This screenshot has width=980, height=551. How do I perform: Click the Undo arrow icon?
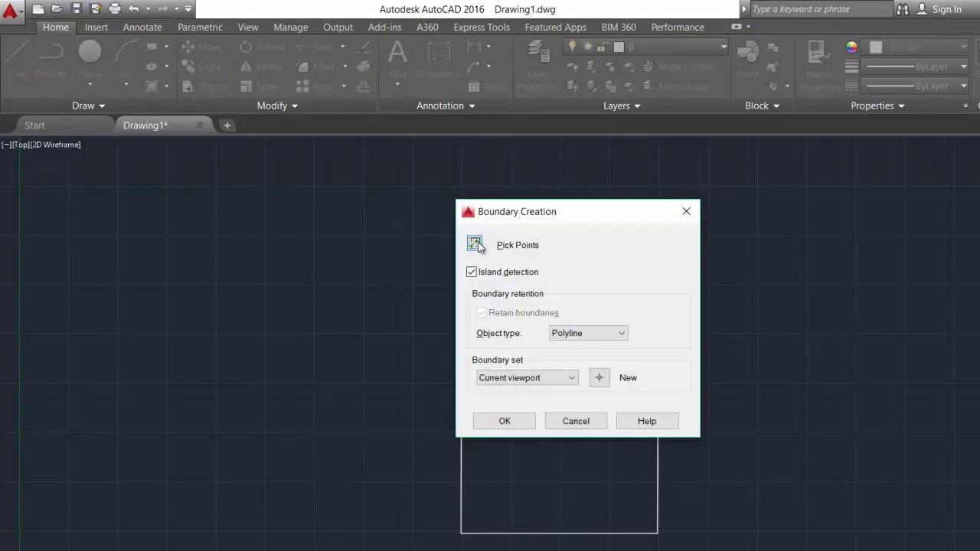[x=134, y=9]
